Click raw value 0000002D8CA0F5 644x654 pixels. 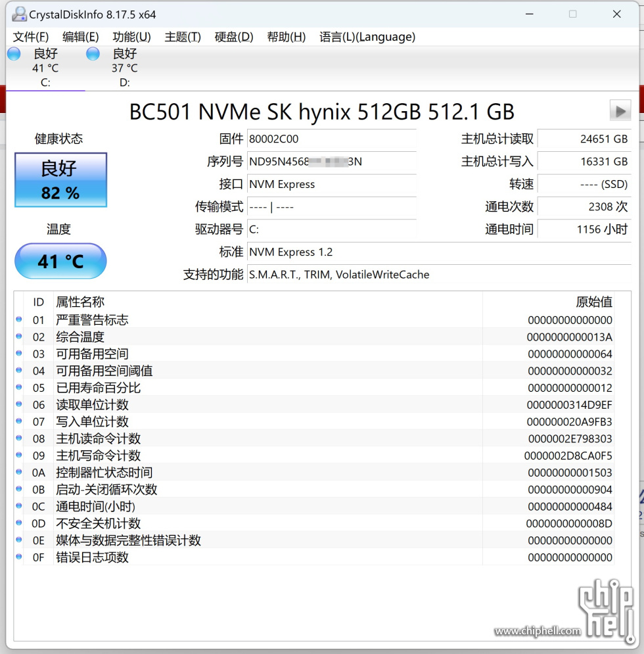click(568, 456)
